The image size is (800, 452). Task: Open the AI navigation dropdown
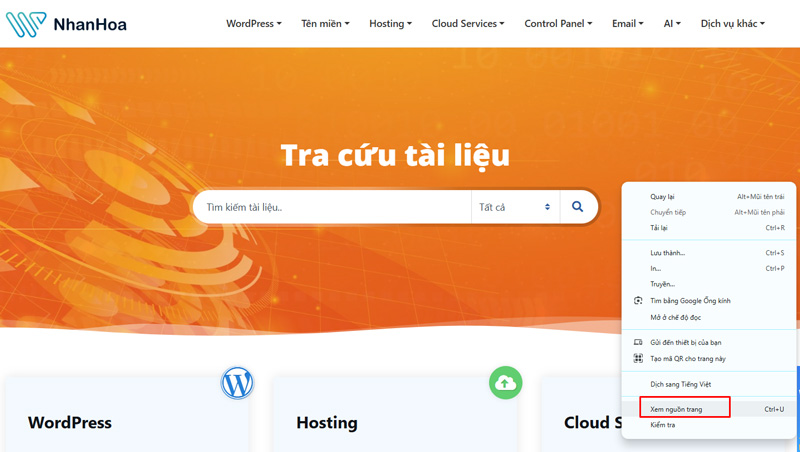click(672, 23)
